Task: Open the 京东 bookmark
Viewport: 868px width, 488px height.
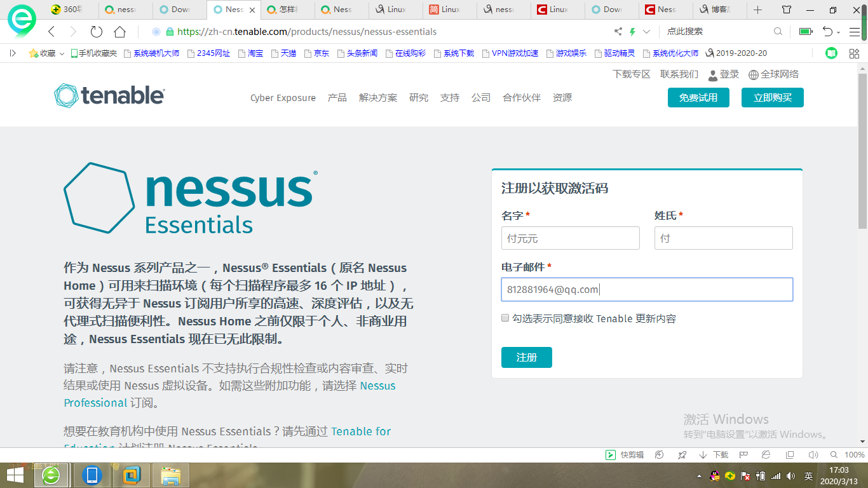Action: pyautogui.click(x=316, y=53)
